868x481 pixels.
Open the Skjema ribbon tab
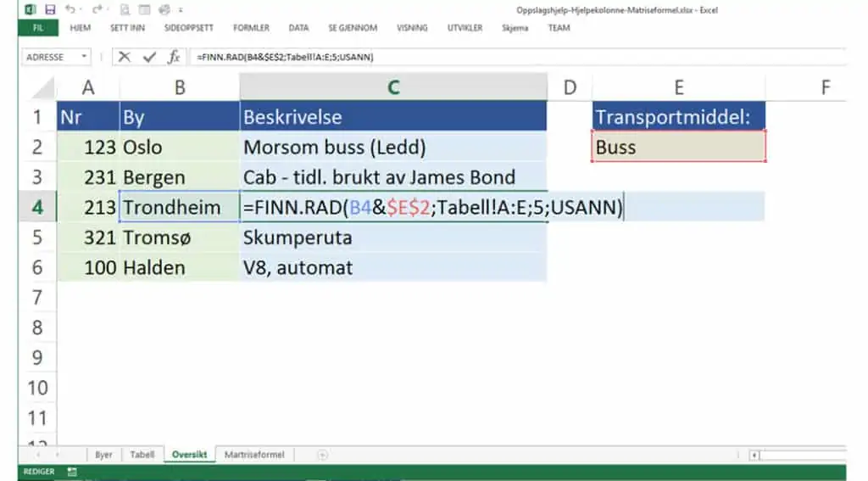(515, 28)
